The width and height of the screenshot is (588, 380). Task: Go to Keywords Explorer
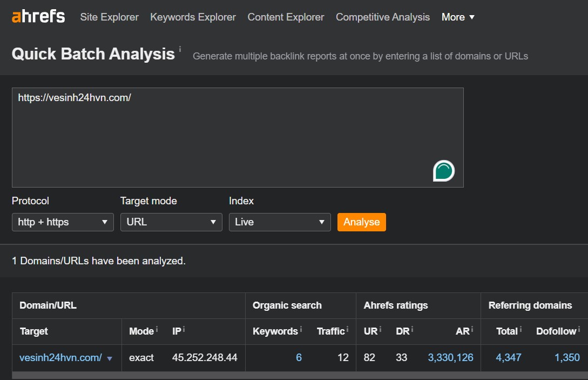[193, 17]
